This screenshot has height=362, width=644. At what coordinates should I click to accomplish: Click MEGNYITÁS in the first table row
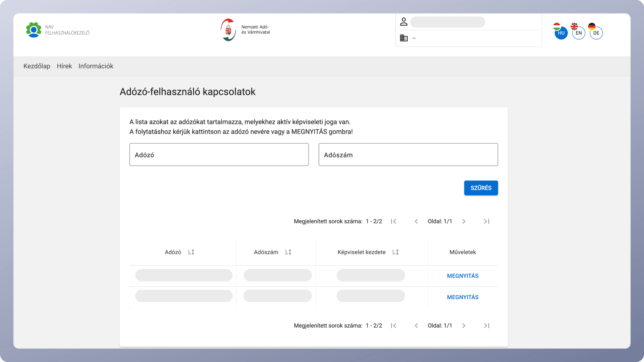pos(463,276)
